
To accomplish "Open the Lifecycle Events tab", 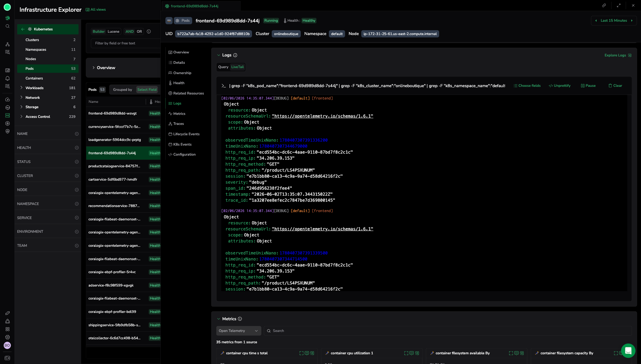I will tap(184, 134).
